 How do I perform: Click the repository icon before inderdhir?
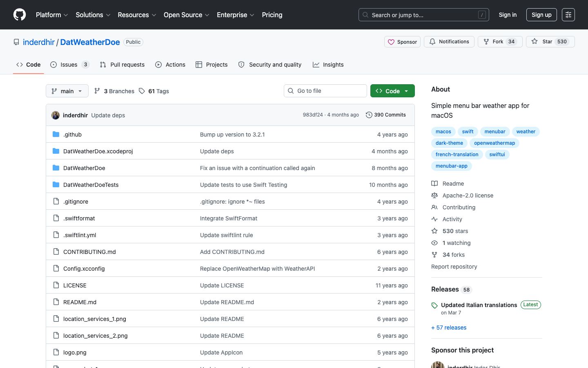[x=16, y=42]
